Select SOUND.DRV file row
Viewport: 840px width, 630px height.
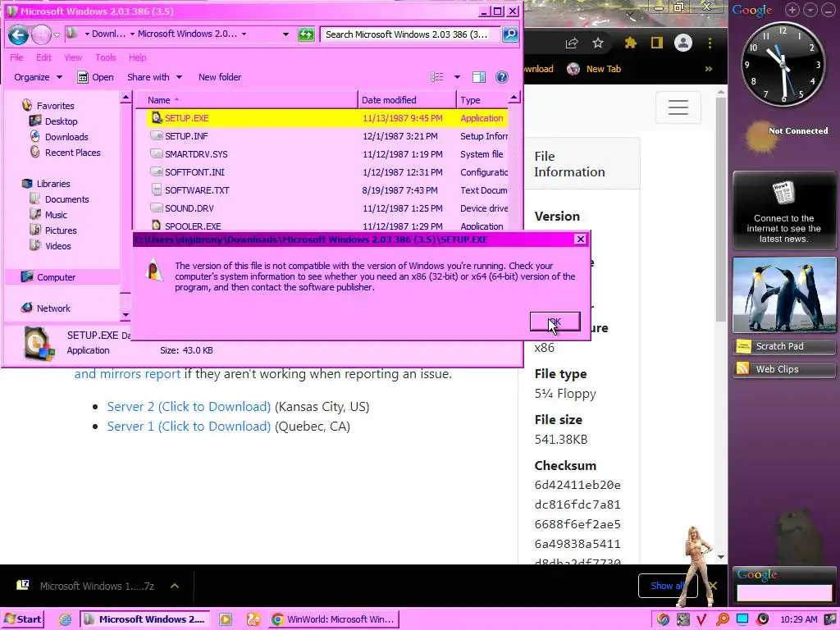[326, 208]
